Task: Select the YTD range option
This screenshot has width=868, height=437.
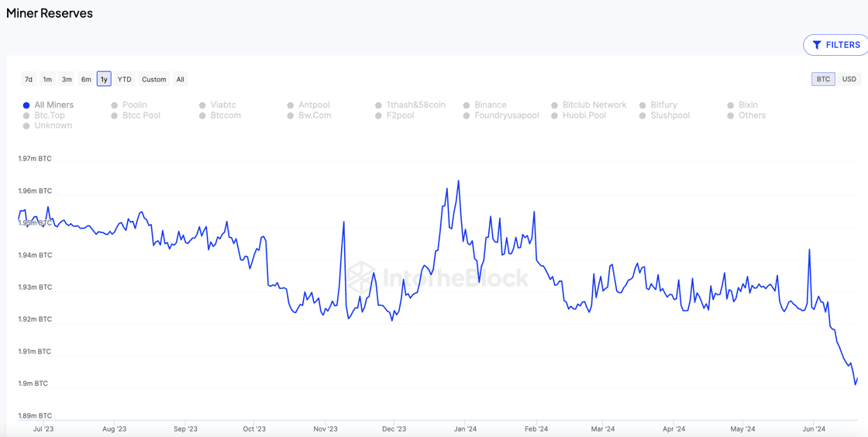Action: pos(124,79)
